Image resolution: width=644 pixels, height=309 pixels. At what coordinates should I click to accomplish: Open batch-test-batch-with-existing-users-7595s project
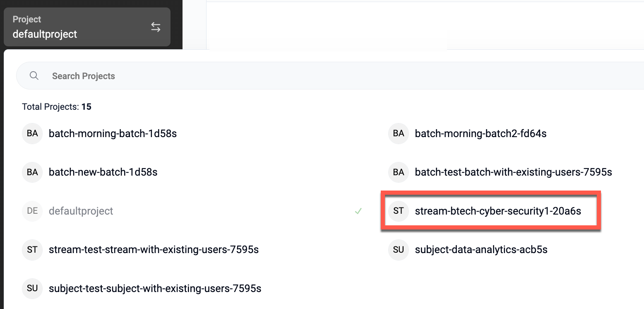click(x=513, y=172)
